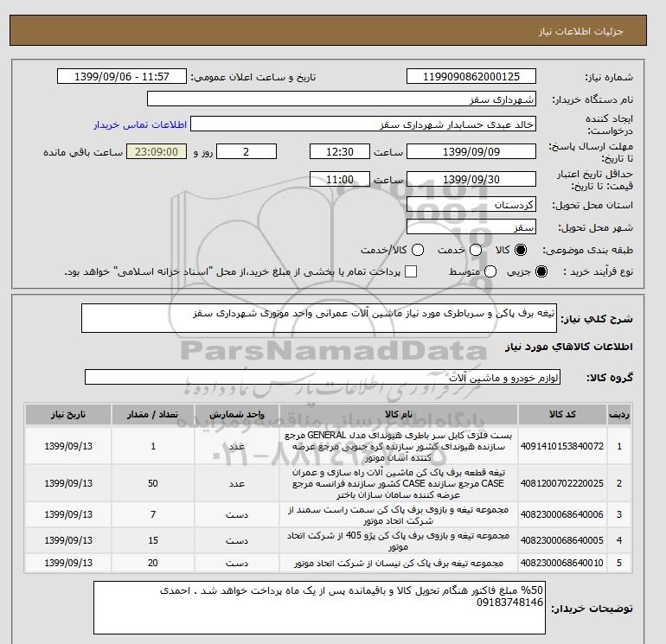This screenshot has height=644, width=666.
Task: Click the نام کالا column header
Action: (399, 414)
